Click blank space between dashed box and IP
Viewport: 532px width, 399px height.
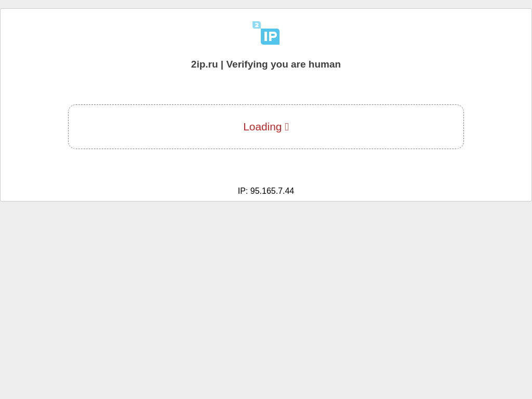pos(266,168)
